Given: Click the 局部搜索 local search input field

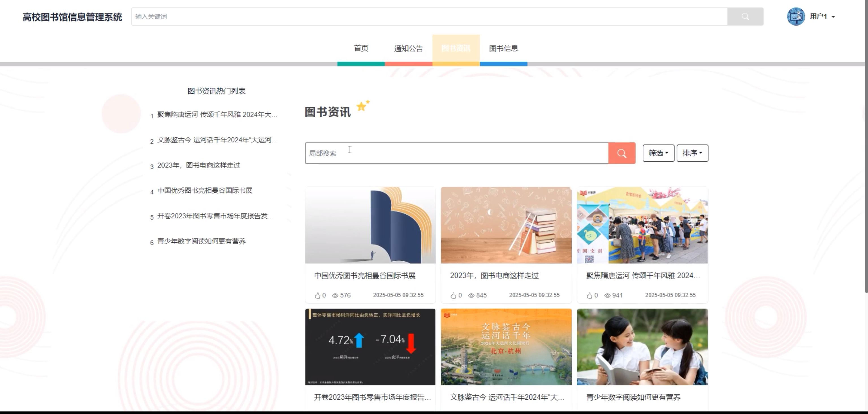Looking at the screenshot, I should 457,153.
